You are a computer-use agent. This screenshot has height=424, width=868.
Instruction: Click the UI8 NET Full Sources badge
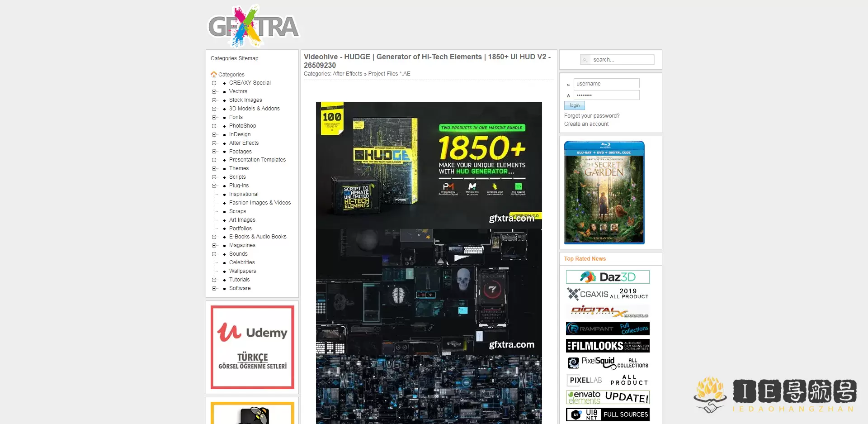point(608,414)
